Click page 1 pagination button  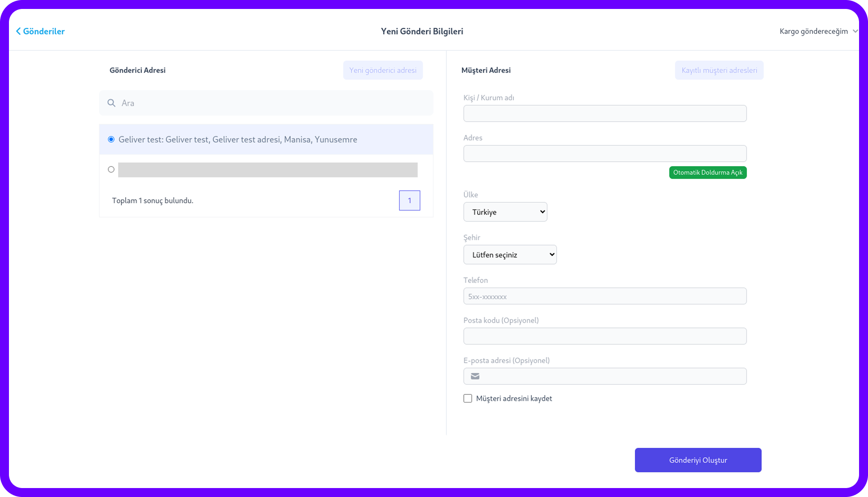[x=409, y=201]
